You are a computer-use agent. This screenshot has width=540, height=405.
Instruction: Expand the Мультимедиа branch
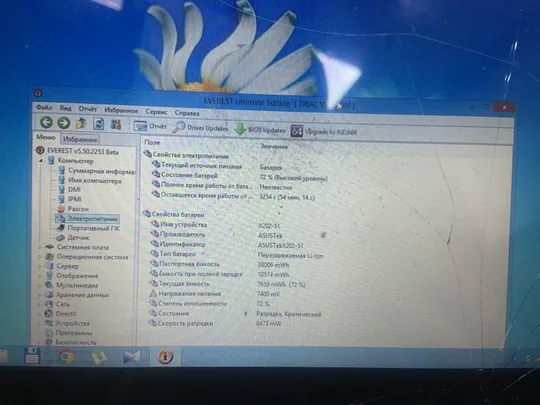[40, 285]
